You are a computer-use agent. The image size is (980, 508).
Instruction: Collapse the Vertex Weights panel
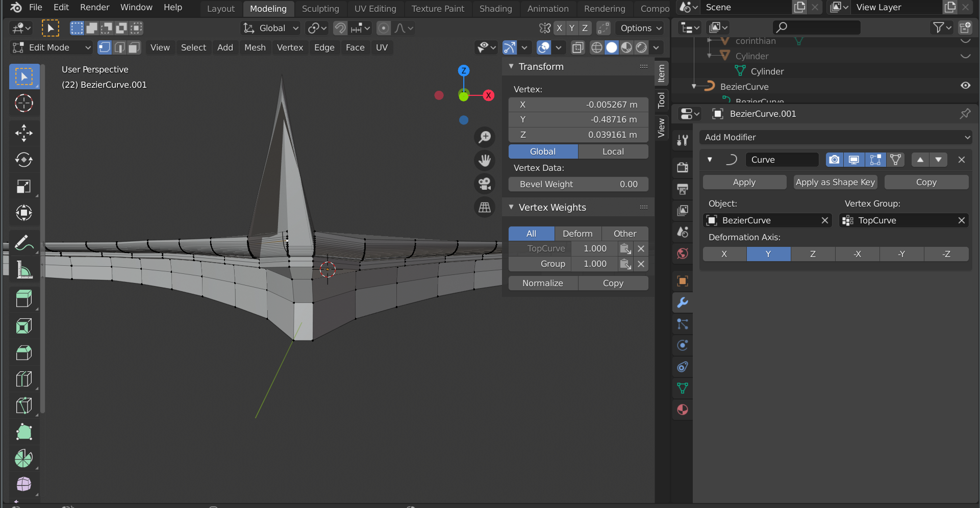pos(511,207)
